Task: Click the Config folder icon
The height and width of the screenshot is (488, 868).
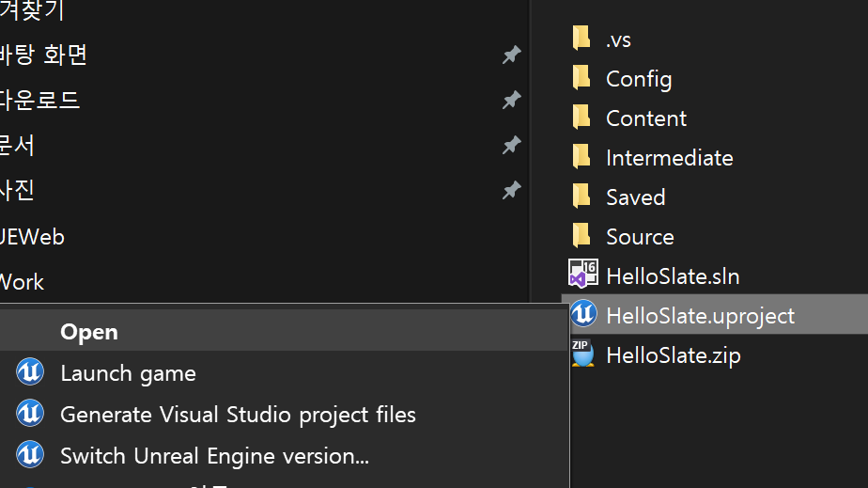Action: tap(581, 77)
